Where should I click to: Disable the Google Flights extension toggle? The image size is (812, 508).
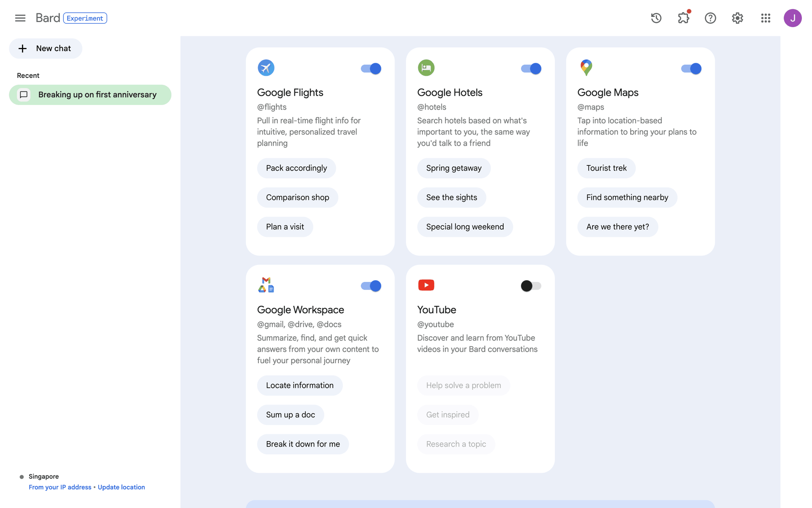coord(371,69)
